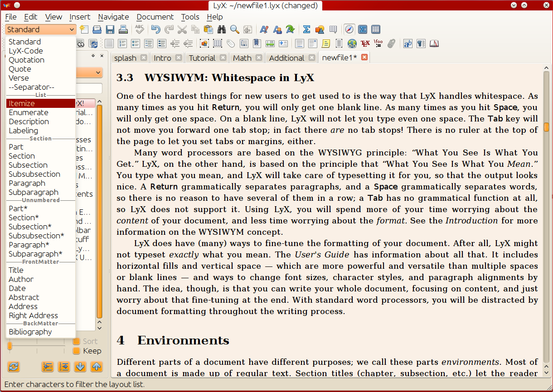Insert a table using grid icon
Viewport: 553px width, 392px height.
click(x=333, y=29)
